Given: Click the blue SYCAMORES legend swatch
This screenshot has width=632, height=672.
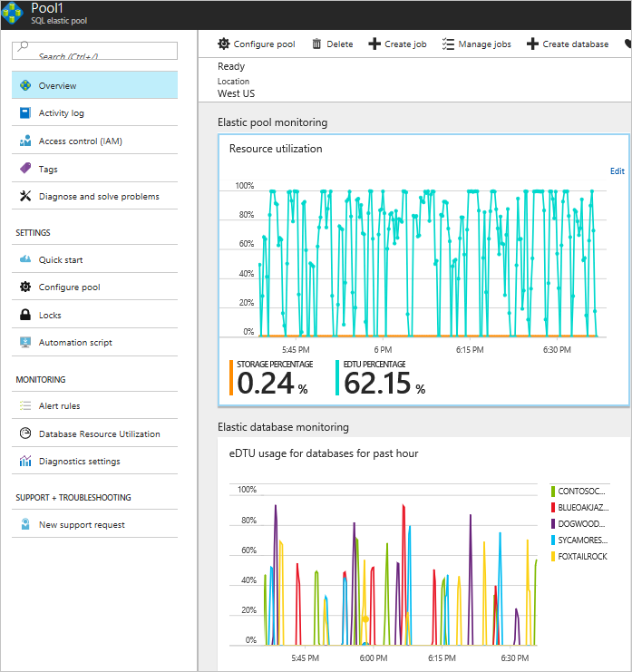Looking at the screenshot, I should click(x=553, y=540).
